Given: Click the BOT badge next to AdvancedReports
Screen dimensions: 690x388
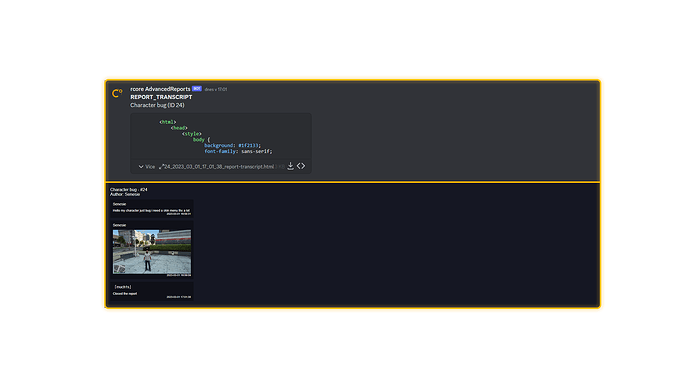Looking at the screenshot, I should pyautogui.click(x=197, y=89).
